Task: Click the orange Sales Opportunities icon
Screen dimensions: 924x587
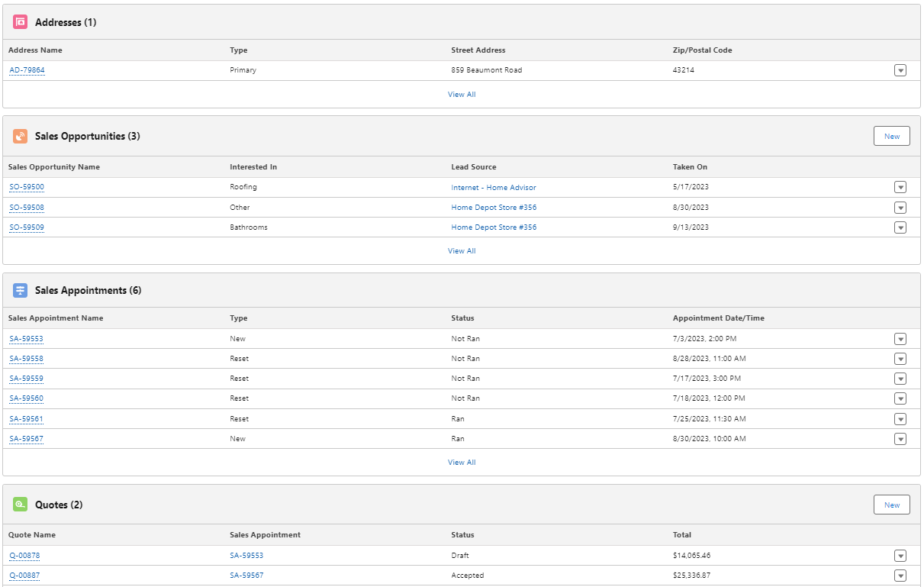Action: [21, 136]
